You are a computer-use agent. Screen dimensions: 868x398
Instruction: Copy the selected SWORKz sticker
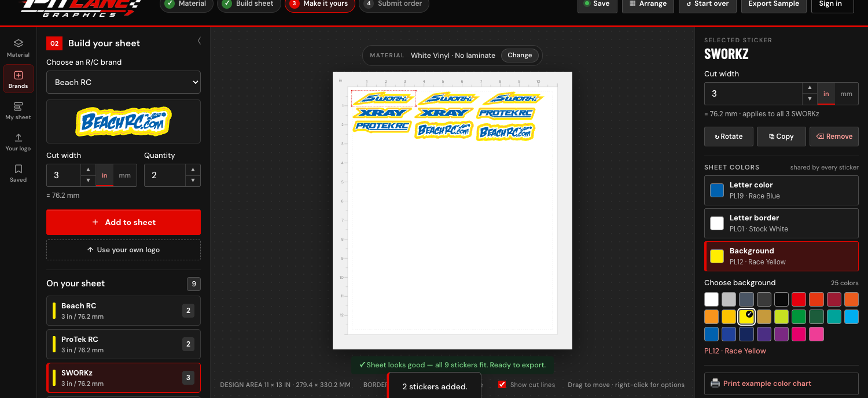coord(781,137)
